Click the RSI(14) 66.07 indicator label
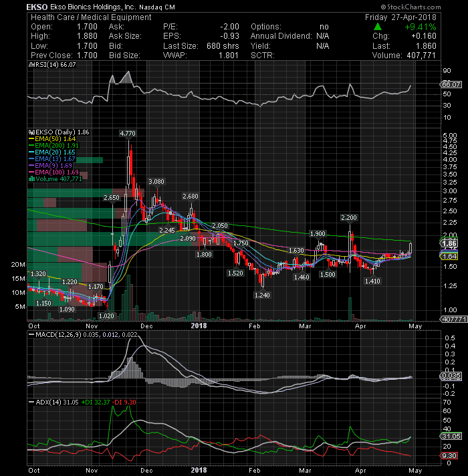468x476 pixels. coord(52,65)
